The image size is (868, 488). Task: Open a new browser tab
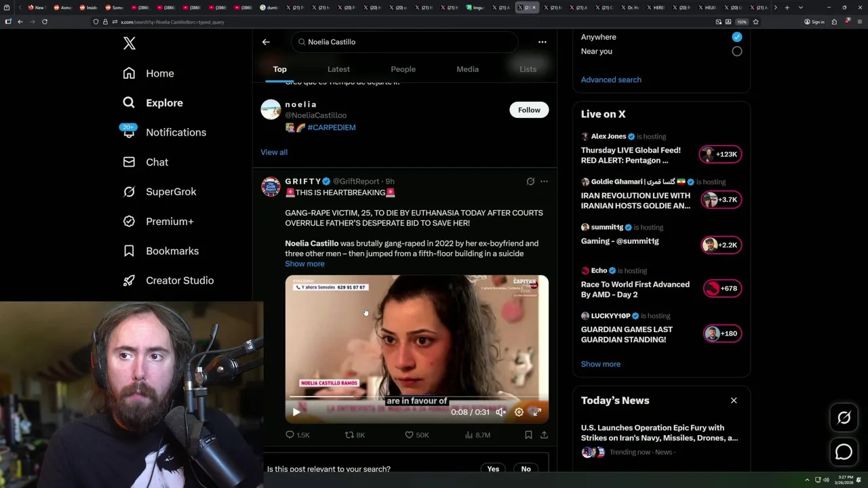[x=787, y=7]
